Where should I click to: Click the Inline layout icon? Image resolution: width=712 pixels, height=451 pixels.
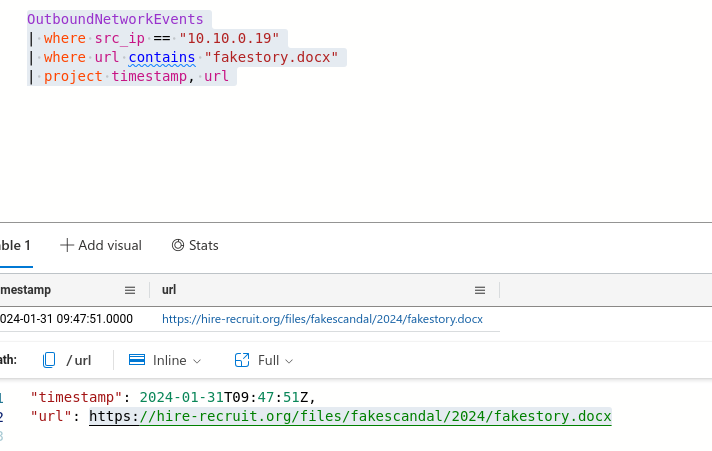(138, 360)
